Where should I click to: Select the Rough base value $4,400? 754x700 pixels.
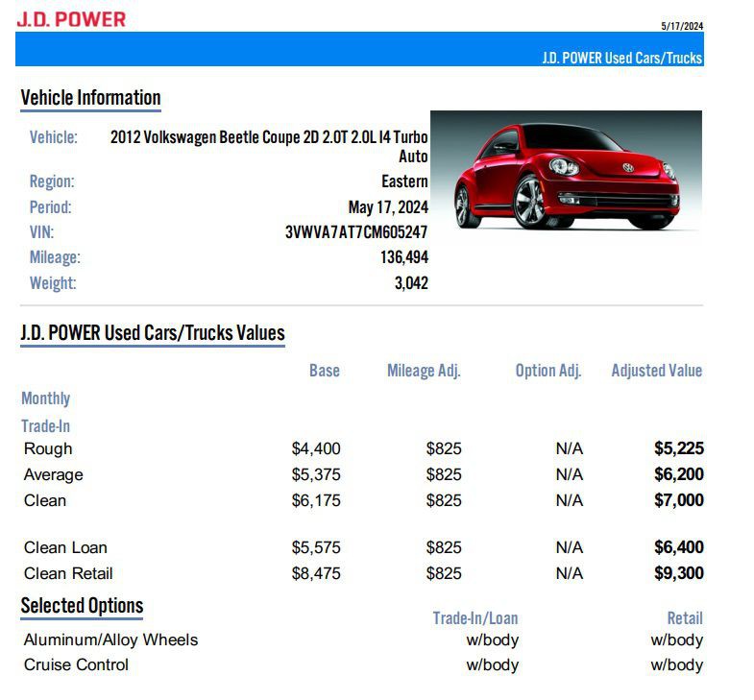click(x=316, y=448)
